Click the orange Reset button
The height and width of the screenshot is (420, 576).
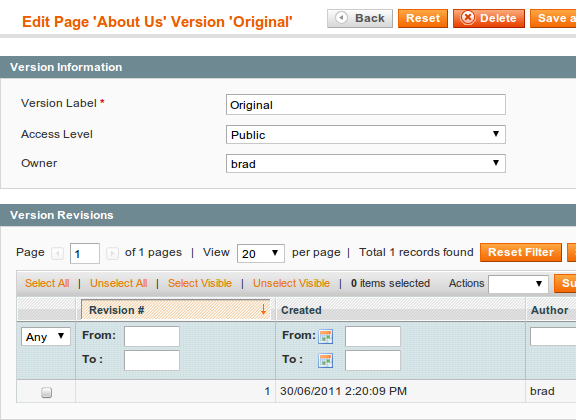(423, 18)
